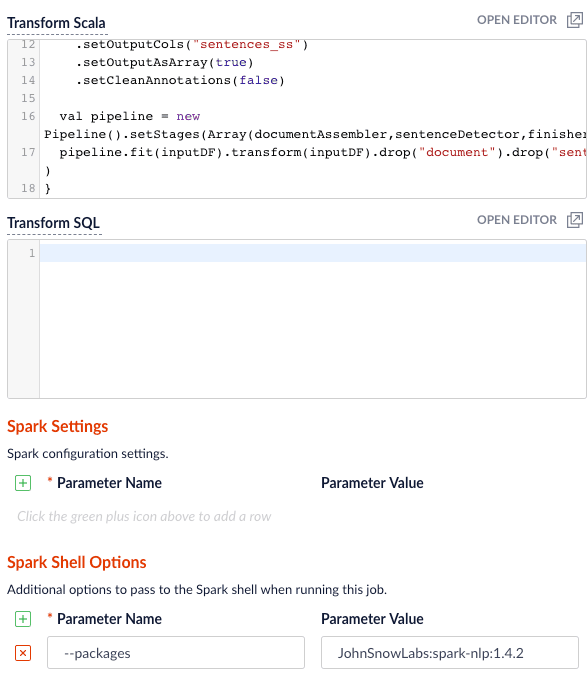Place cursor on setOutputAsArray(true) line

coord(164,63)
